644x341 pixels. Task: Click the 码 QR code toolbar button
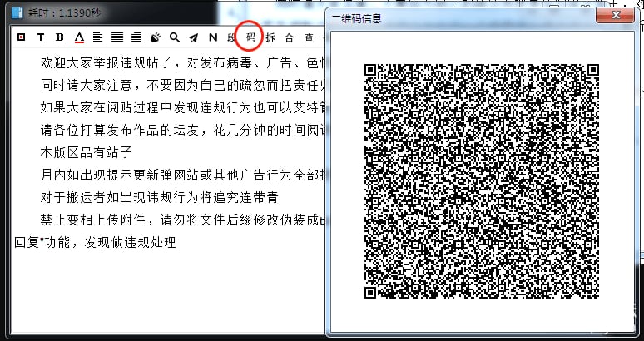[x=251, y=37]
